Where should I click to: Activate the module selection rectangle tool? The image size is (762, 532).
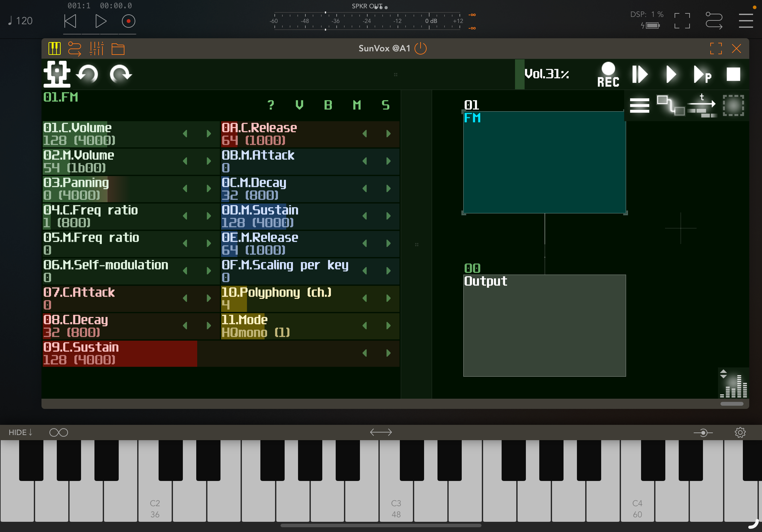(x=733, y=106)
